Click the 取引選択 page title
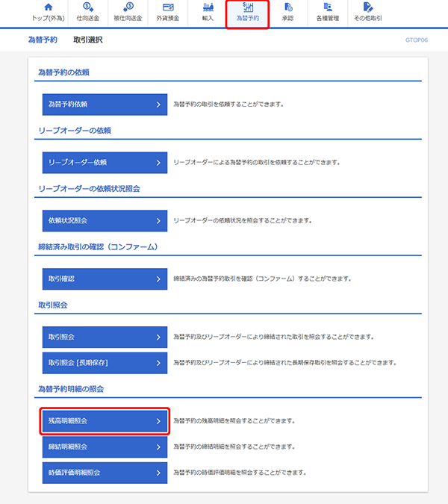This screenshot has height=504, width=448. (x=88, y=40)
